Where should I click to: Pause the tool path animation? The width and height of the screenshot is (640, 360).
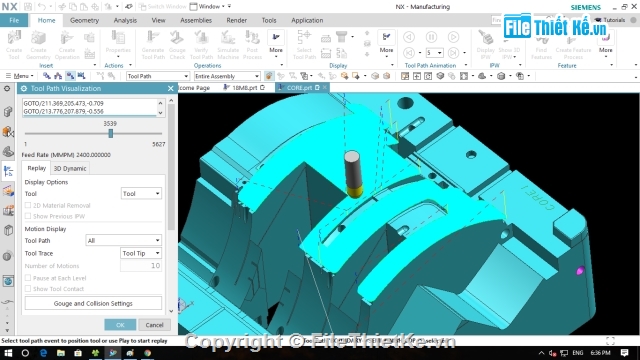[431, 37]
